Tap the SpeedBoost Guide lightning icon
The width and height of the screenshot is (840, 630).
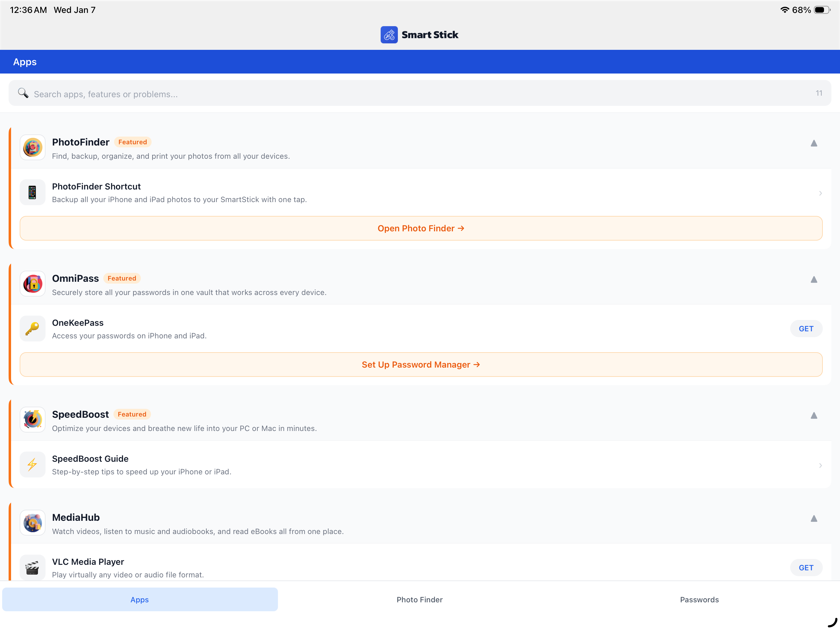[33, 465]
